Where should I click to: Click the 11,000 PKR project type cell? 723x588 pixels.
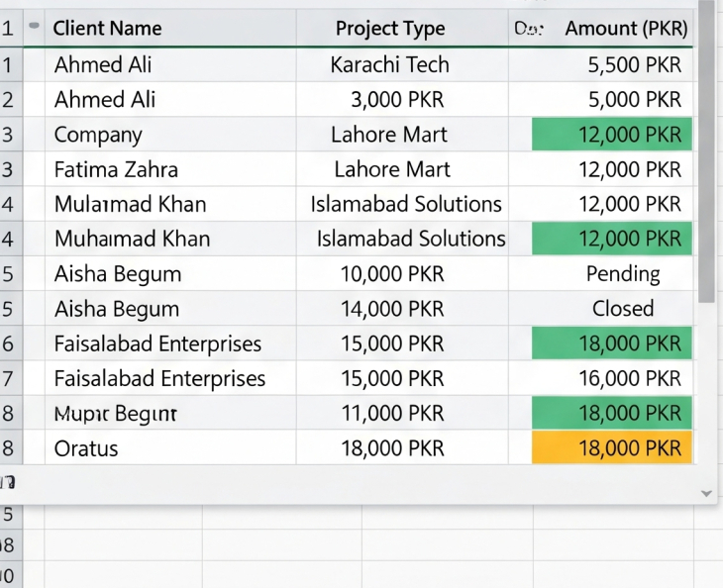pyautogui.click(x=392, y=413)
